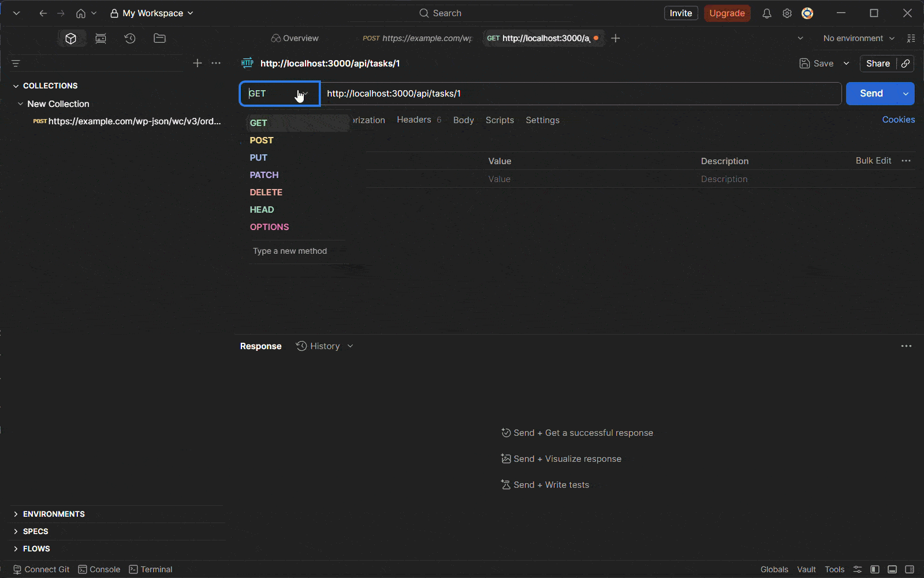This screenshot has height=578, width=924.
Task: Click the HTTP request type icon
Action: point(247,63)
